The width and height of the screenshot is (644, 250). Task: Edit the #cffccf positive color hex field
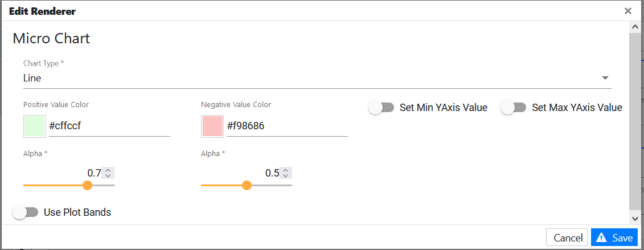click(109, 126)
